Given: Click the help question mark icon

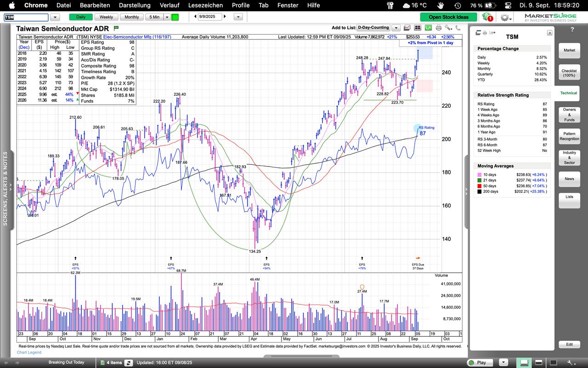Looking at the screenshot, I should click(x=572, y=29).
